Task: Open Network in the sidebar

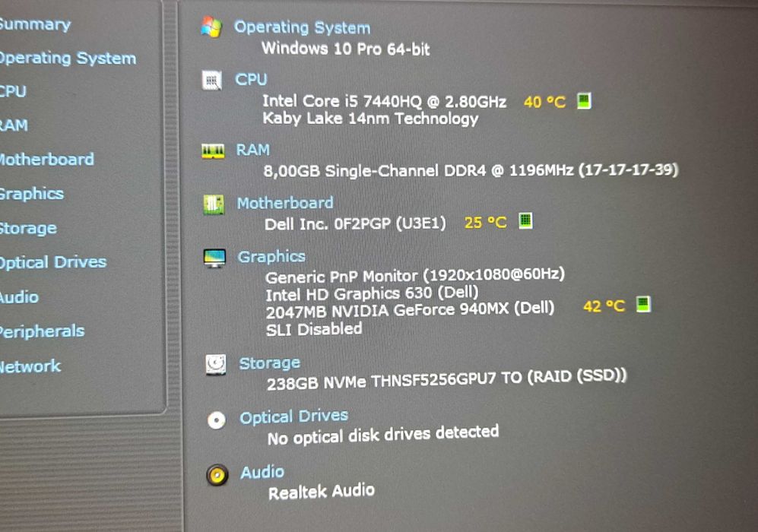Action: tap(30, 366)
